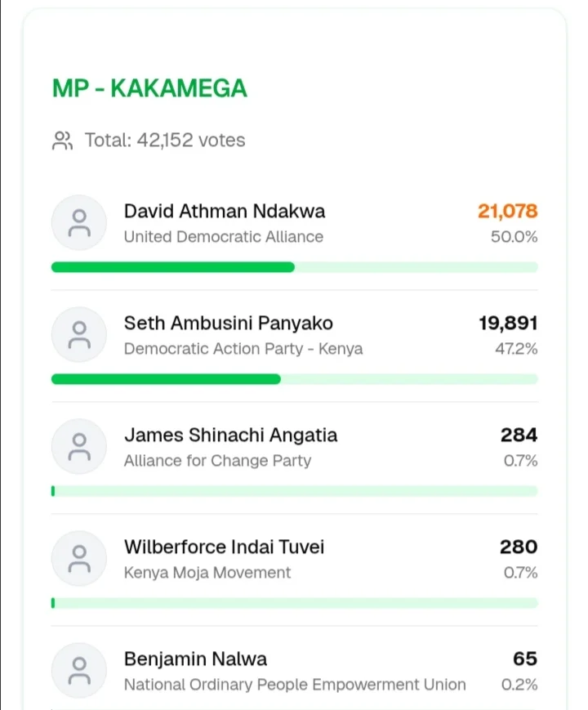Click the orange 21,078 vote count
This screenshot has height=710, width=588.
pos(507,212)
